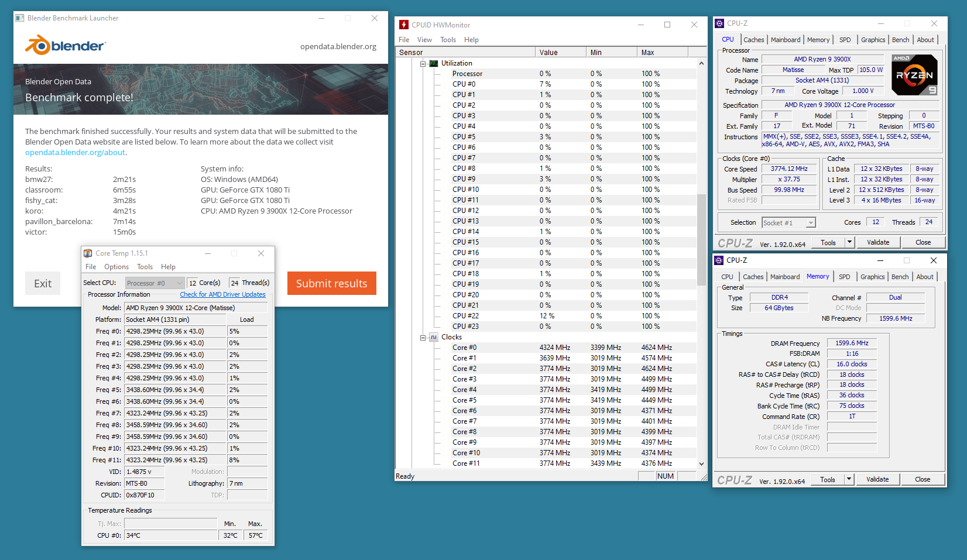Select the CPU #22 utilization row
Viewport: 967px width, 560px height.
coord(546,316)
